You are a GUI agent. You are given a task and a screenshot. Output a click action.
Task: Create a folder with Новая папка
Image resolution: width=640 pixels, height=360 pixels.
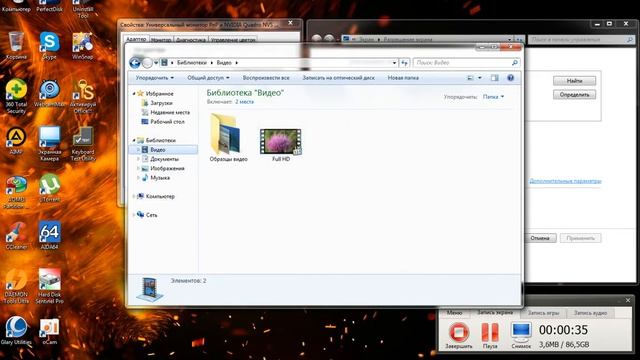pyautogui.click(x=403, y=78)
